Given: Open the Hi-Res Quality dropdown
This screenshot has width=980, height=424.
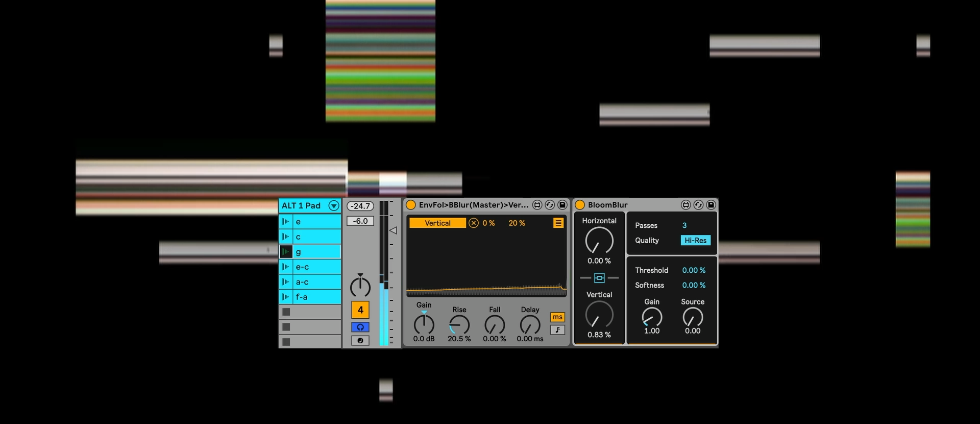Looking at the screenshot, I should click(x=695, y=241).
